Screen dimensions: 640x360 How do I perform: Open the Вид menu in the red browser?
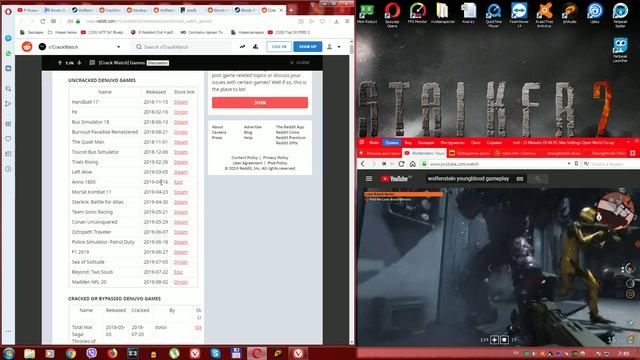point(408,142)
